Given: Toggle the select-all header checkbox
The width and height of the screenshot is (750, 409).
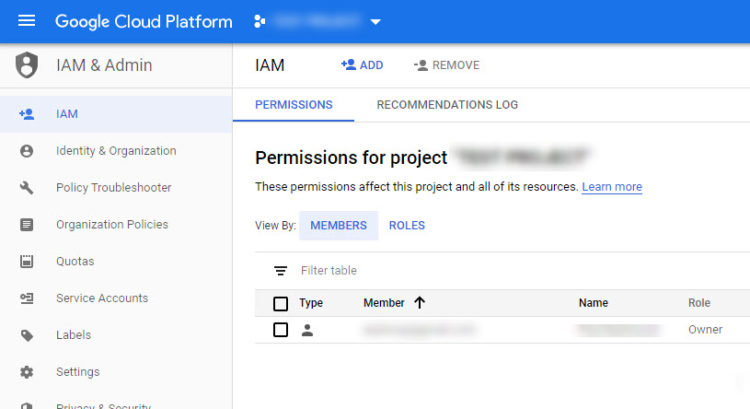Looking at the screenshot, I should click(280, 303).
